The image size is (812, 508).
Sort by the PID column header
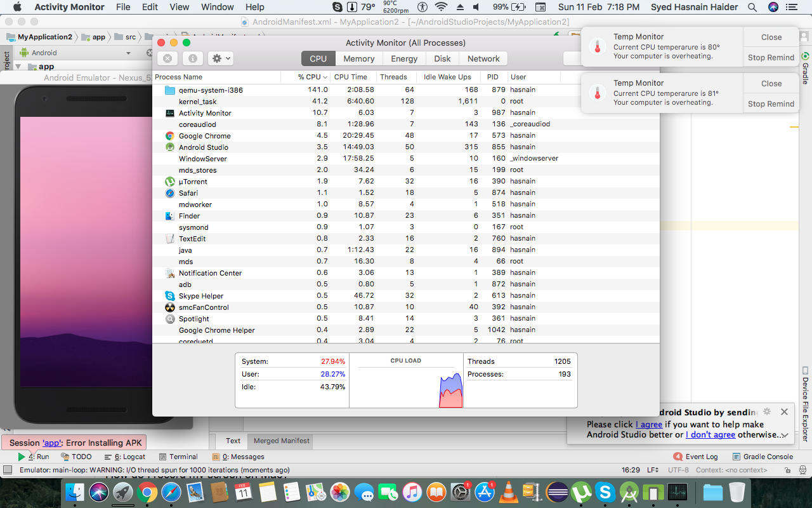(493, 77)
